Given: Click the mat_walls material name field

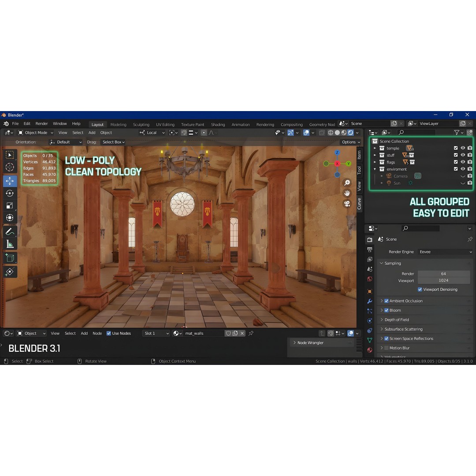Looking at the screenshot, I should [x=204, y=333].
